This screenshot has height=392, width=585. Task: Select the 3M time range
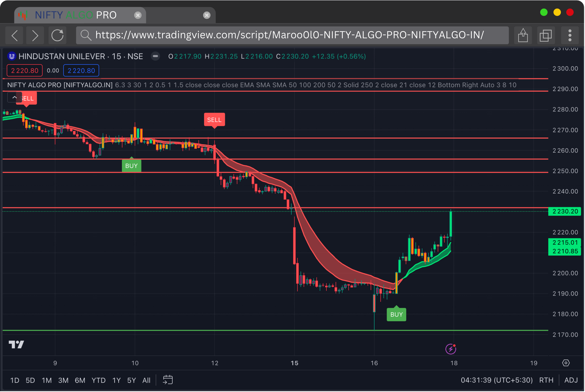click(x=63, y=381)
